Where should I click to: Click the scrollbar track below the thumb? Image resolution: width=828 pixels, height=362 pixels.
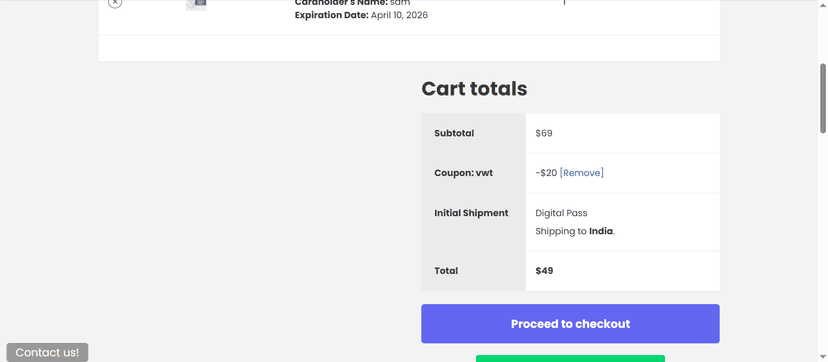coord(823,243)
